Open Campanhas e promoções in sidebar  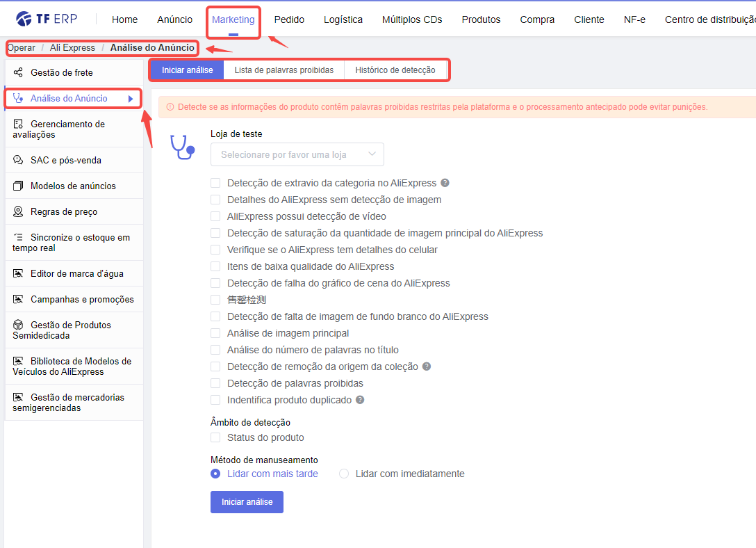pos(74,299)
